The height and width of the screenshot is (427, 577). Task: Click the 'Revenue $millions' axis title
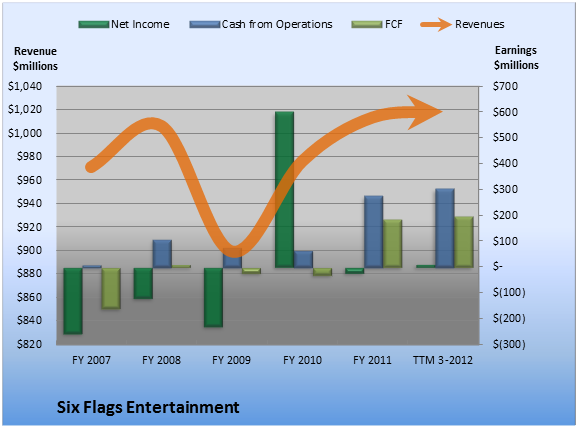[35, 59]
